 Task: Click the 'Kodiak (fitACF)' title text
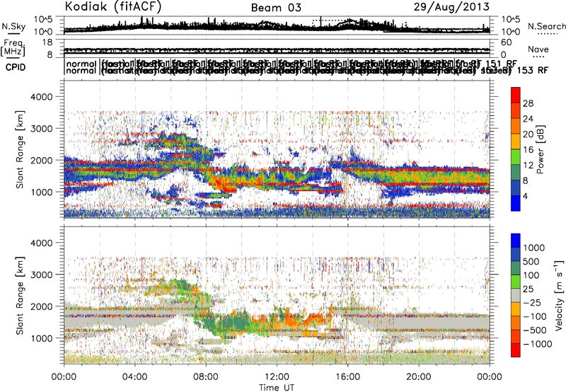point(113,6)
